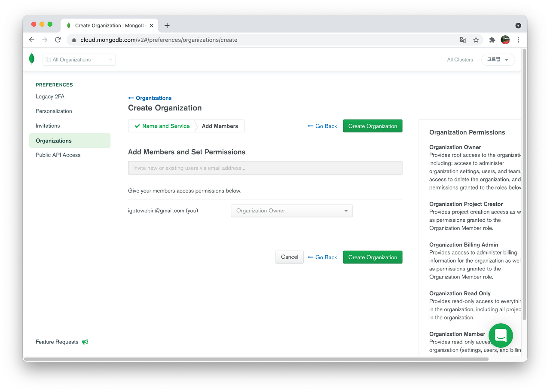
Task: Click the padlock site info icon
Action: 74,40
